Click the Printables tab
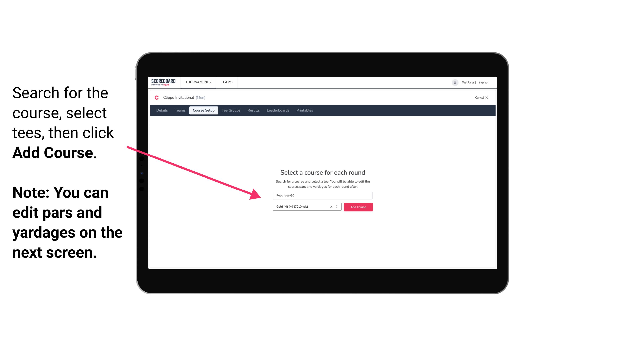Viewport: 644px width, 346px height. point(305,110)
